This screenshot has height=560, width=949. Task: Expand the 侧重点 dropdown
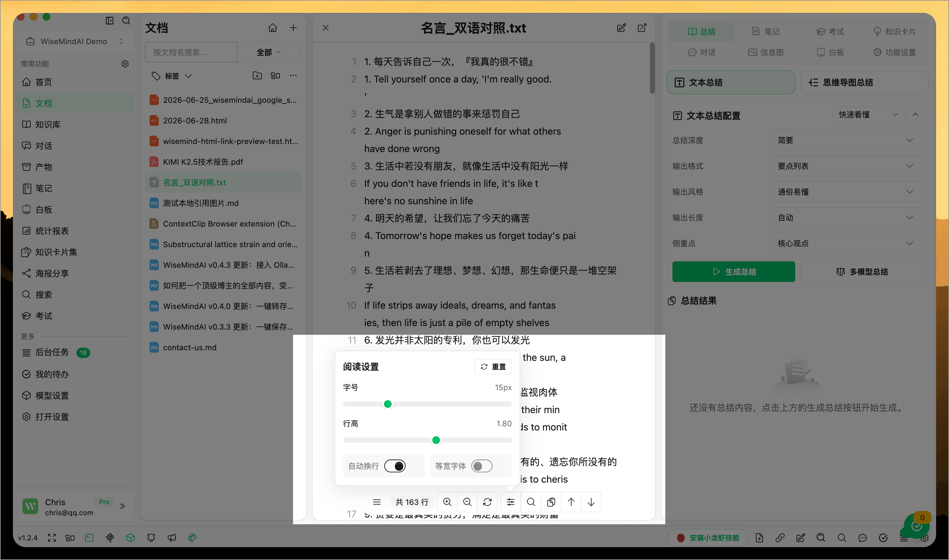[846, 243]
